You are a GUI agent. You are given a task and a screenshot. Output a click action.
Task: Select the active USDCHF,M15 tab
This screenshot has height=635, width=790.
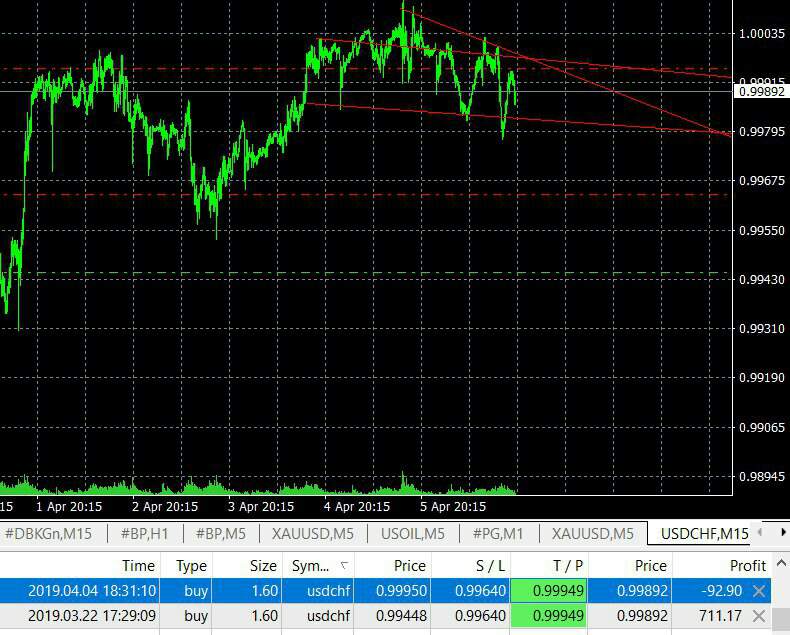pos(705,534)
